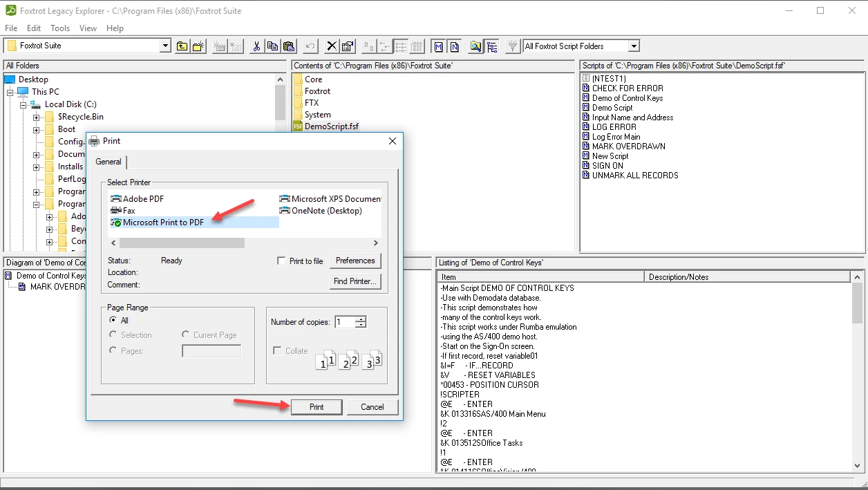Open All Foxtrot Script Folders dropdown

click(634, 46)
